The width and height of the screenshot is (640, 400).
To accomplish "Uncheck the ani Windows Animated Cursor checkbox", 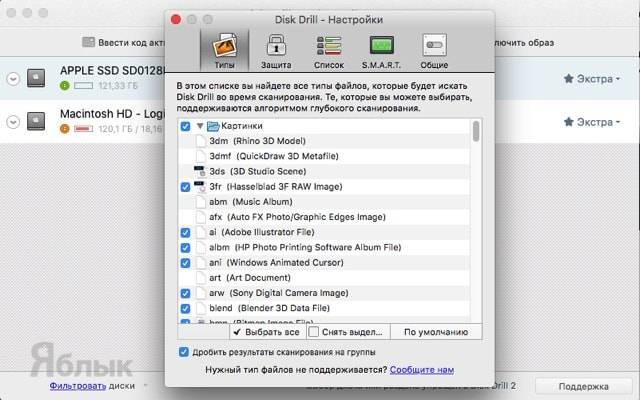I will [x=185, y=263].
